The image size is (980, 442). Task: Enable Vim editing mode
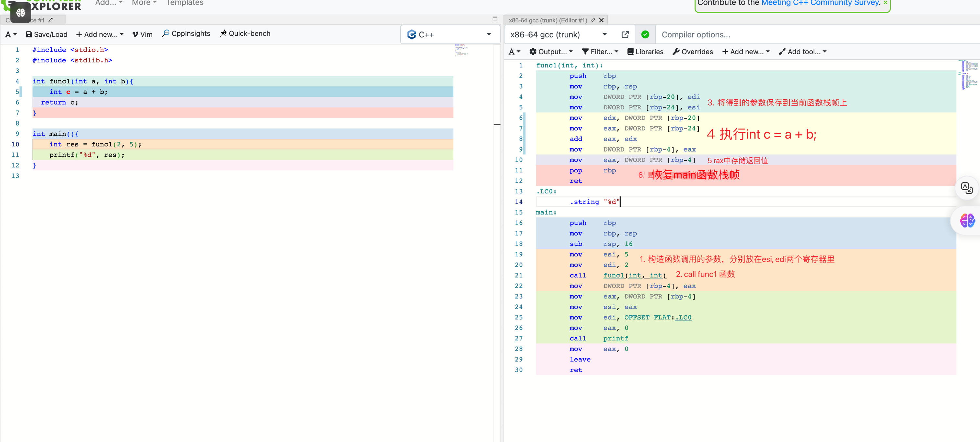click(x=142, y=34)
